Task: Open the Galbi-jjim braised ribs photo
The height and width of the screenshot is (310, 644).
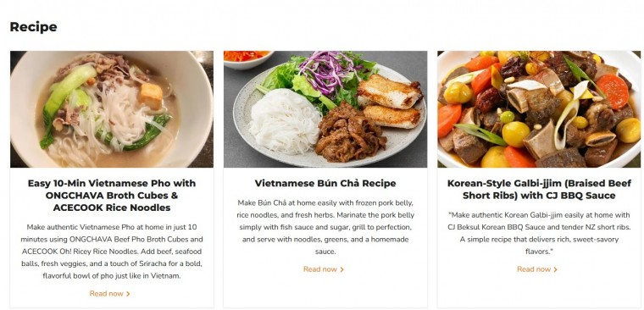Action: tap(539, 109)
